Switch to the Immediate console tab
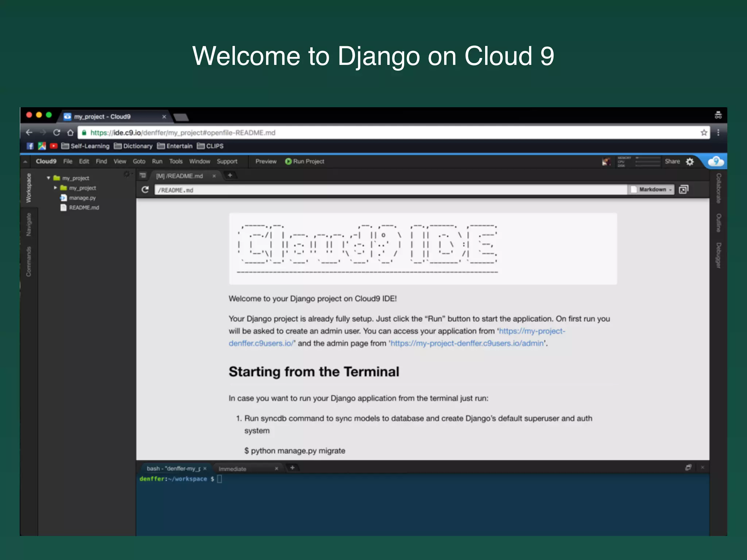This screenshot has width=747, height=560. [232, 469]
